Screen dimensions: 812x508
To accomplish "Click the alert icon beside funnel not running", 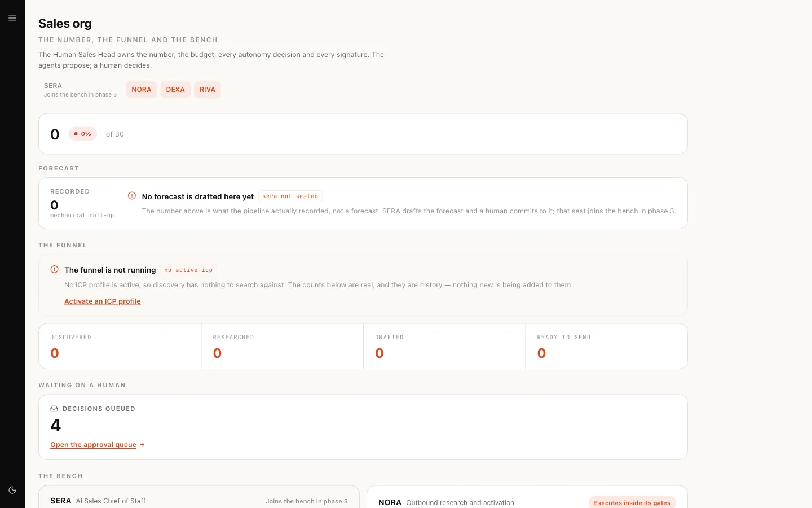I will pos(55,269).
